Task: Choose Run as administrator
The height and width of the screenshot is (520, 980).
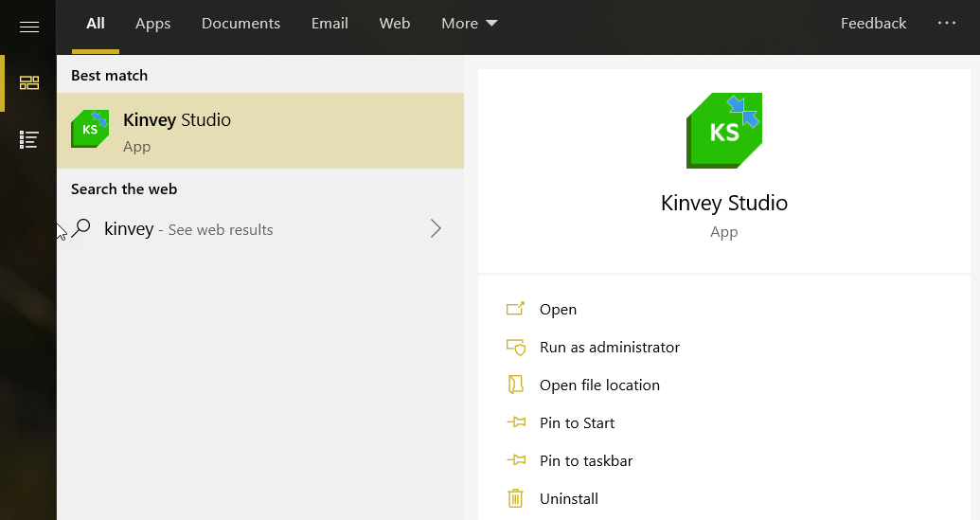Action: pyautogui.click(x=610, y=347)
